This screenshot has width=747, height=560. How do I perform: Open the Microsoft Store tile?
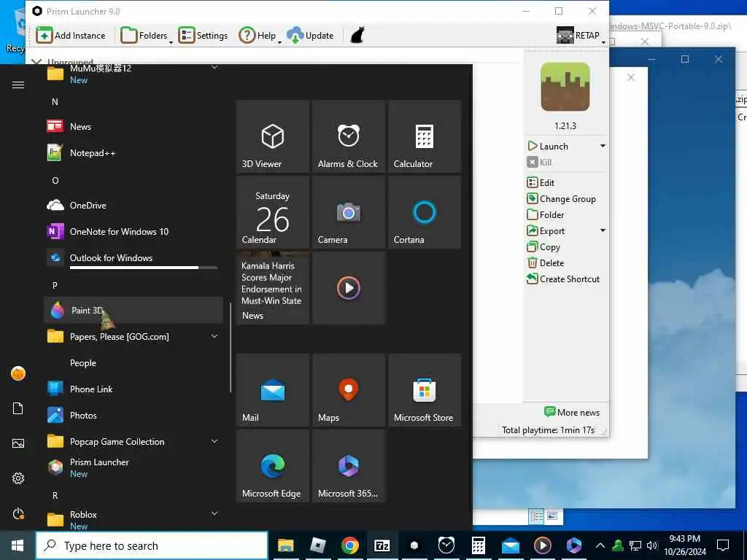[425, 390]
